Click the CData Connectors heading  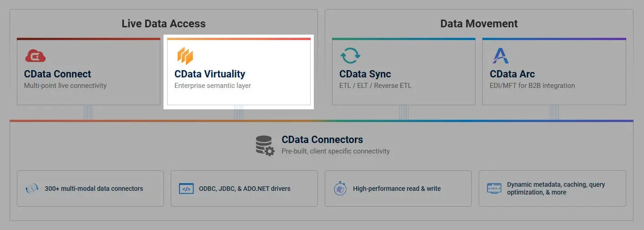322,140
